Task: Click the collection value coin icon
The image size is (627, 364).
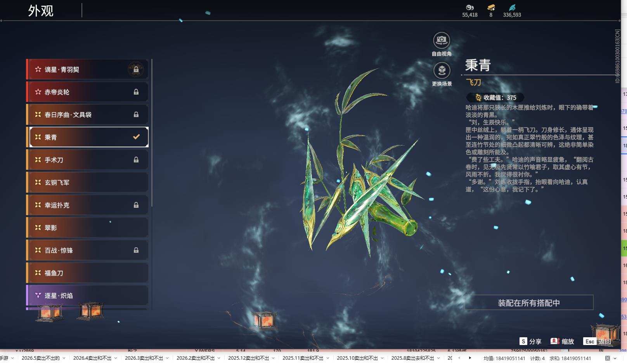Action: pos(478,98)
